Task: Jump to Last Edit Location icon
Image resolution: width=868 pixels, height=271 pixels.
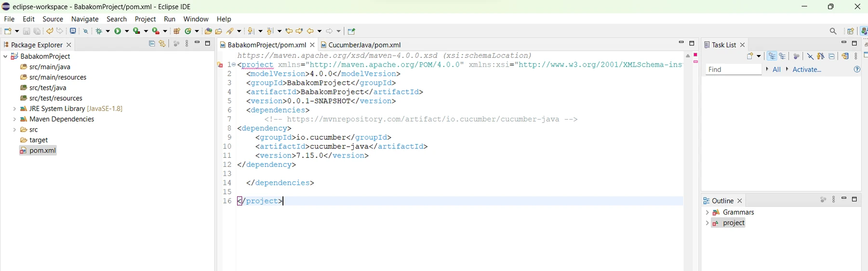Action: click(x=289, y=31)
